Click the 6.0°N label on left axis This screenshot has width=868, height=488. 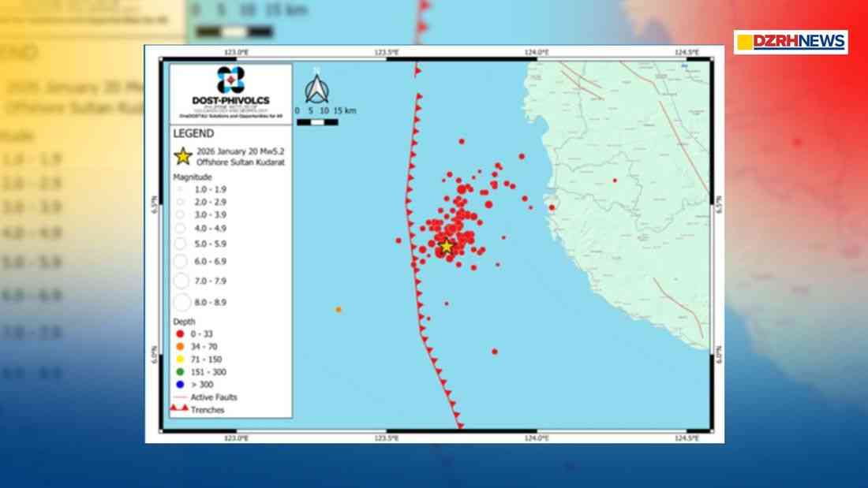pos(155,355)
